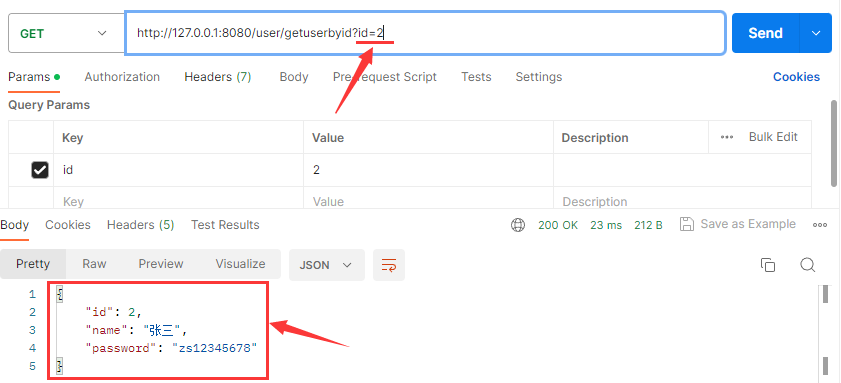Open the GET method dropdown
841x383 pixels.
(x=67, y=33)
